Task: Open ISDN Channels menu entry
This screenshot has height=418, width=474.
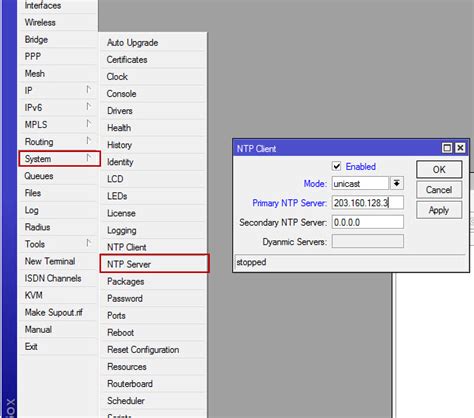Action: click(57, 278)
